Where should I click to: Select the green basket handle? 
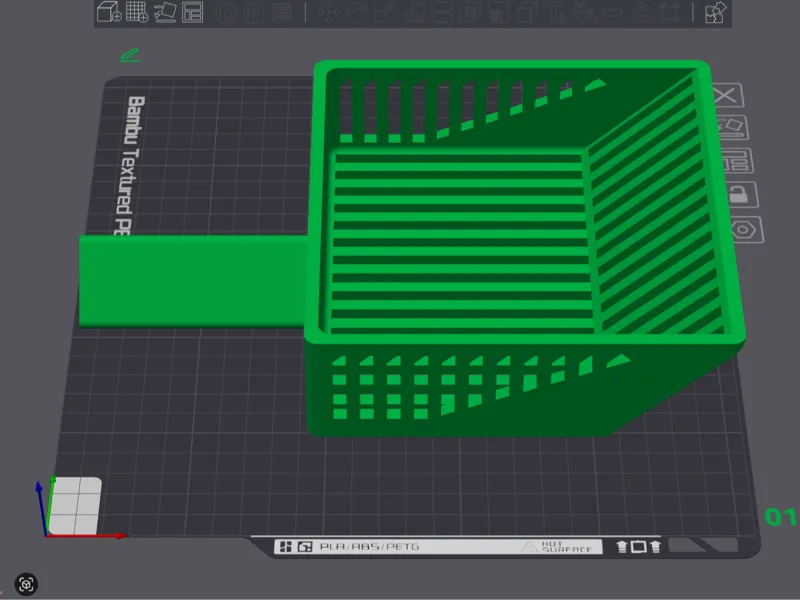pos(194,281)
